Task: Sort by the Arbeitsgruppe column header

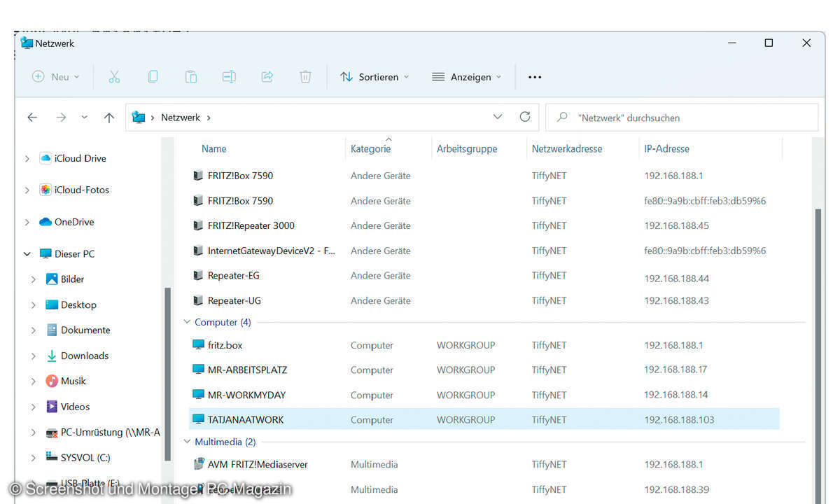Action: [x=467, y=148]
